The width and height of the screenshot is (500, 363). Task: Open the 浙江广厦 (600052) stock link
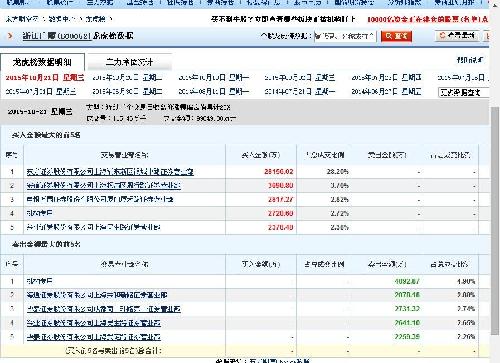pyautogui.click(x=57, y=36)
